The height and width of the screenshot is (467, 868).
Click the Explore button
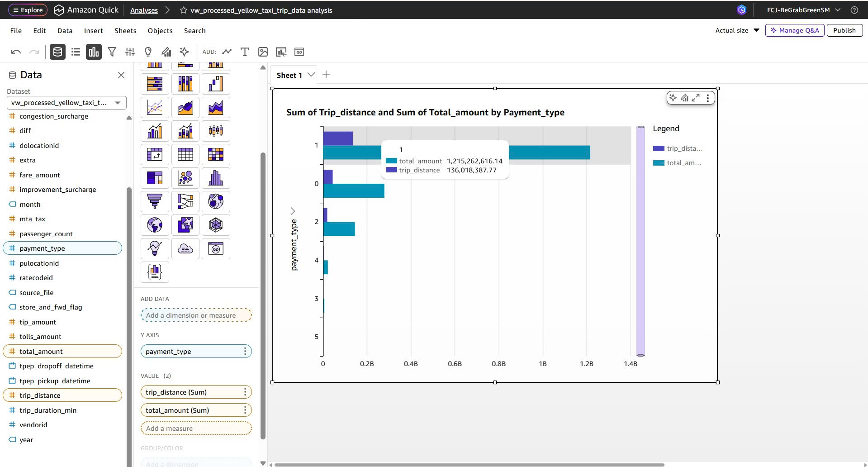28,10
